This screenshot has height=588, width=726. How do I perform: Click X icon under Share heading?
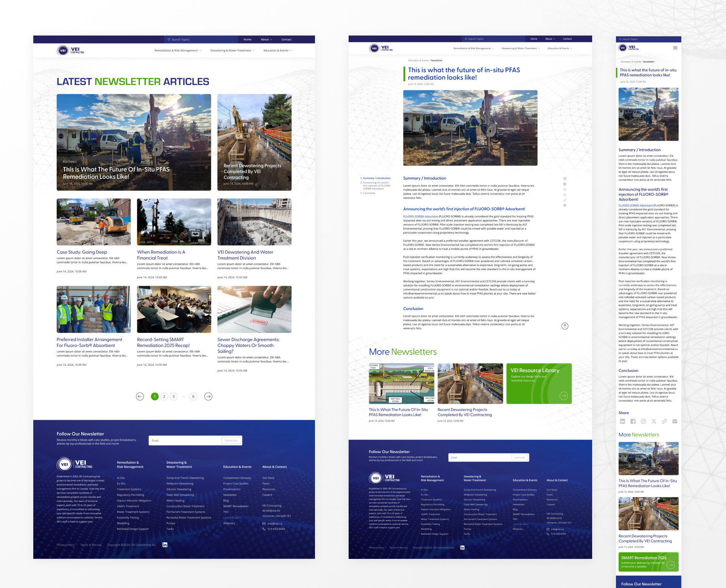[654, 421]
